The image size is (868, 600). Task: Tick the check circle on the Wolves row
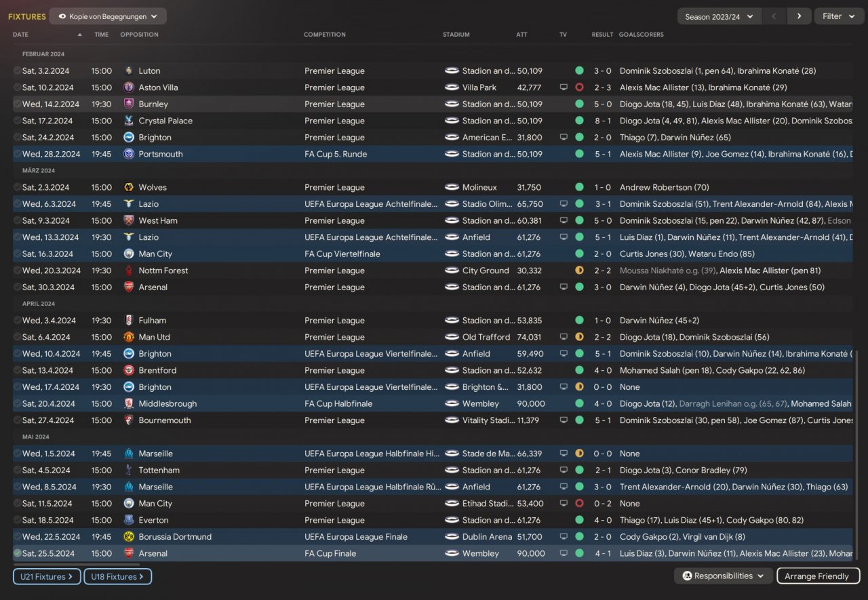click(17, 187)
